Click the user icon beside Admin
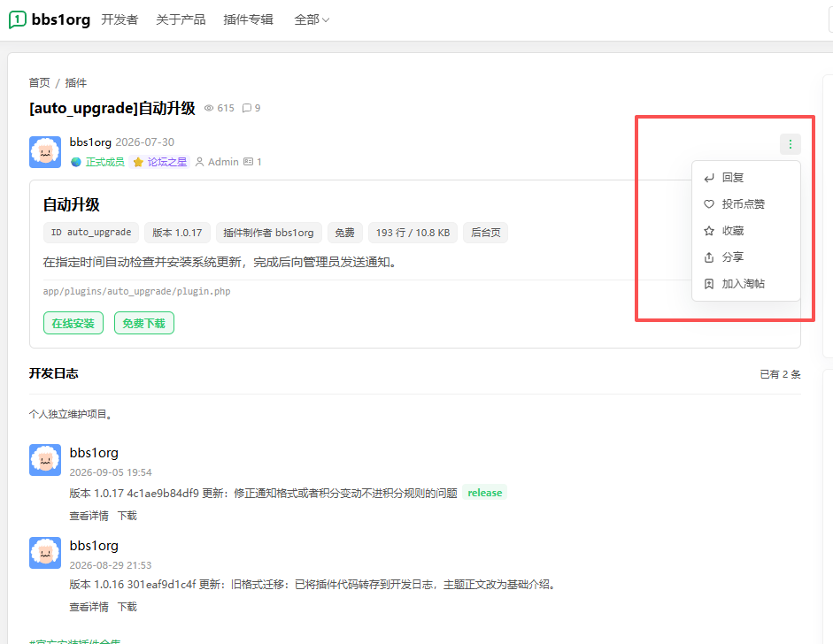The height and width of the screenshot is (644, 833). (x=200, y=162)
